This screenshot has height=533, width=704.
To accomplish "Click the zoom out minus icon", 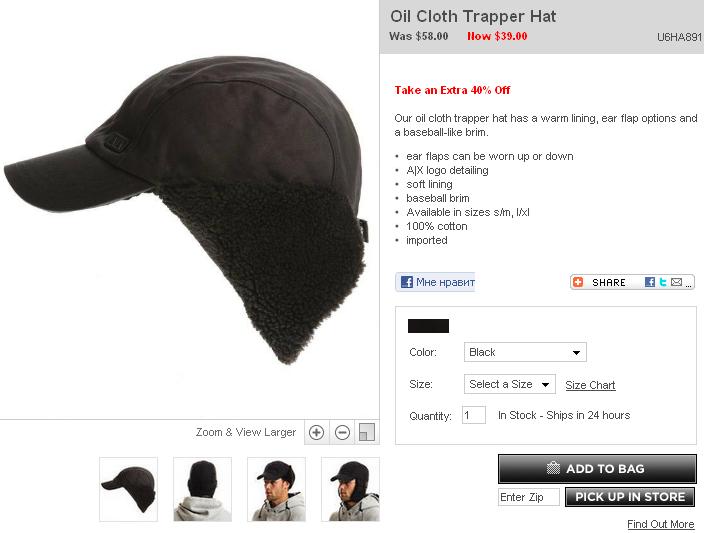I will (x=343, y=432).
